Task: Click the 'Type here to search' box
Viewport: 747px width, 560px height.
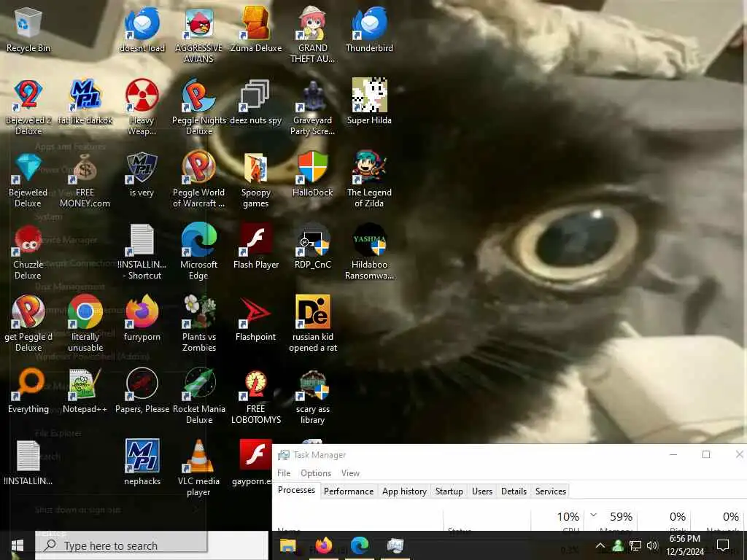Action: pyautogui.click(x=152, y=545)
